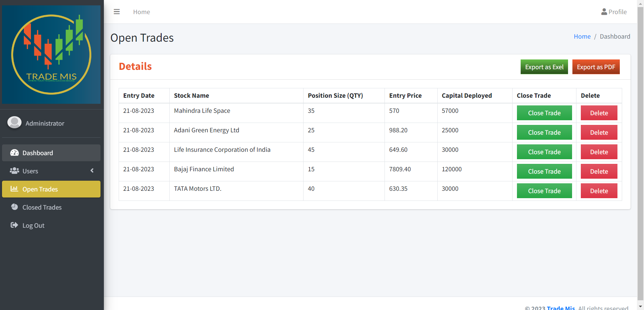The image size is (644, 310).
Task: Close the Mahindra Life Space trade
Action: [x=544, y=113]
